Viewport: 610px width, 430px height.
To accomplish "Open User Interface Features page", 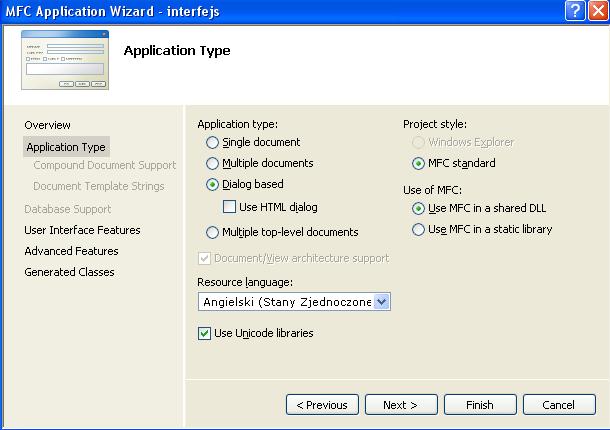I will pyautogui.click(x=82, y=230).
